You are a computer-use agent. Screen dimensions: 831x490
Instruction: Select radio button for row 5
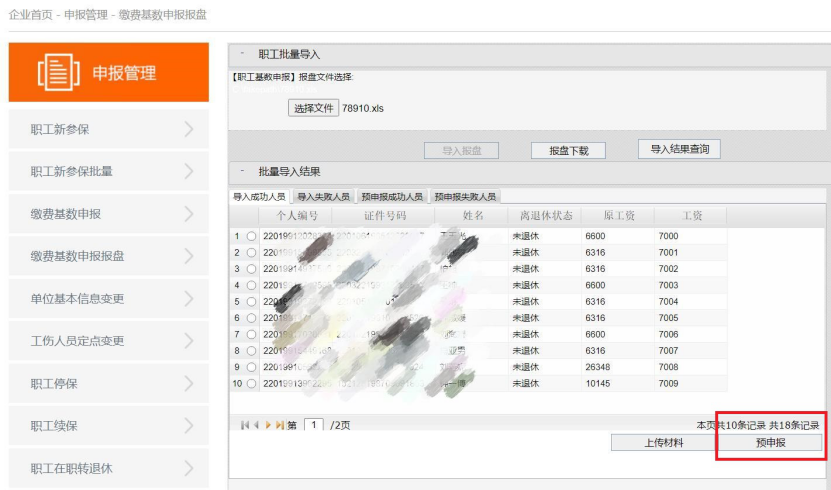[251, 301]
